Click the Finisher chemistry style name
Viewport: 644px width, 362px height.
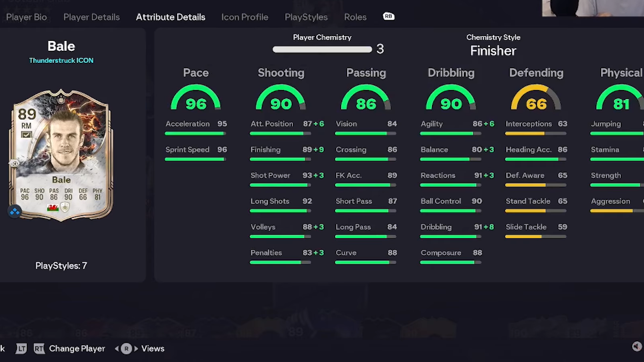coord(493,51)
